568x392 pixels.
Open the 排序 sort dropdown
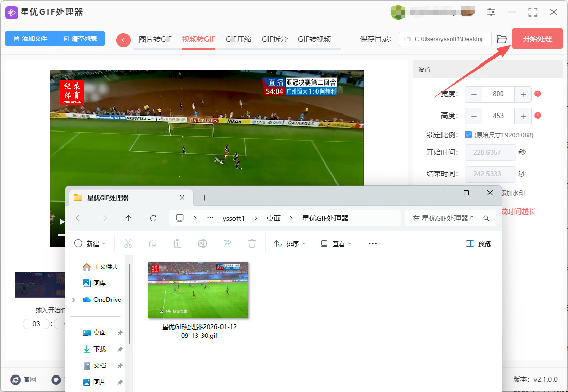coord(290,243)
